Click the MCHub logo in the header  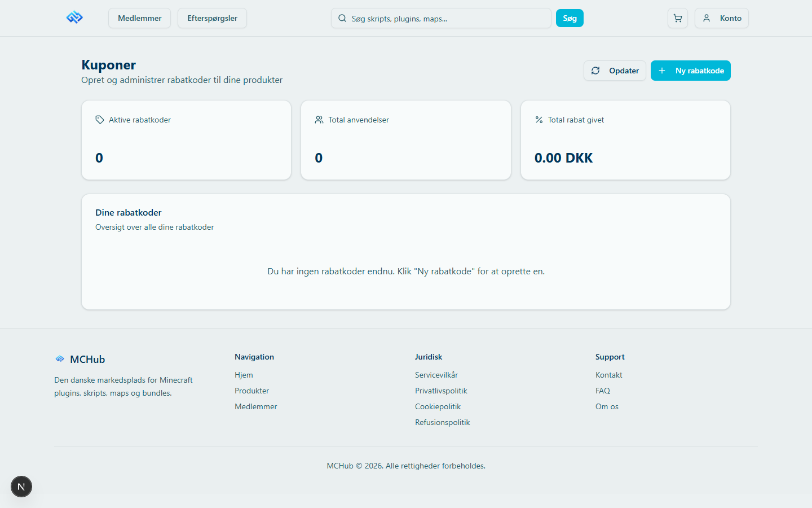coord(74,18)
